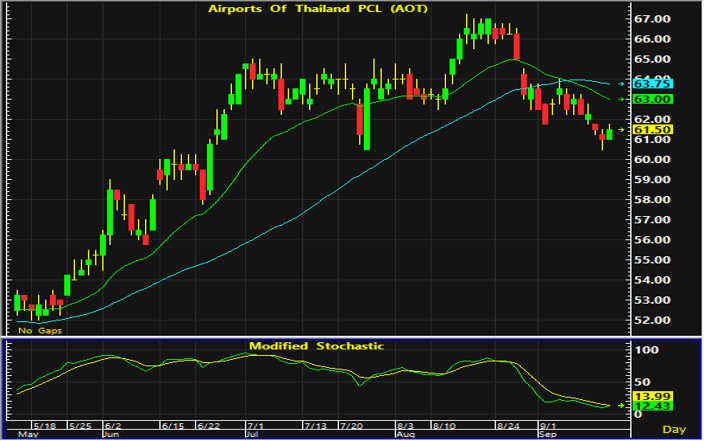This screenshot has width=704, height=441.
Task: Click the 9/1 date label
Action: pos(548,426)
